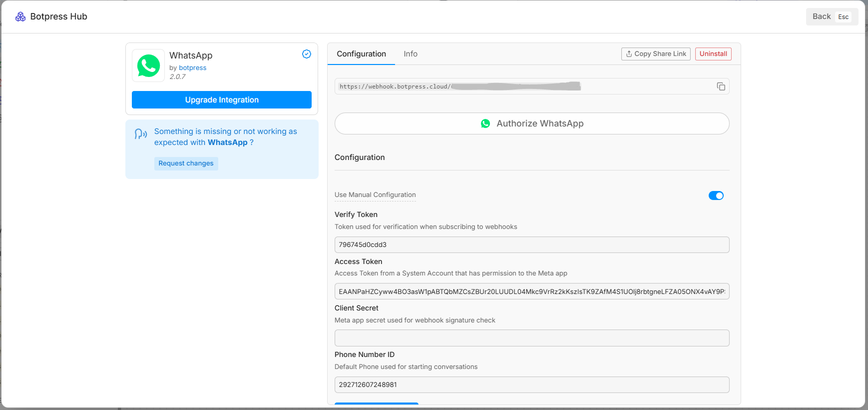The width and height of the screenshot is (868, 410).
Task: Click the Botpress Hub logo icon
Action: point(20,17)
